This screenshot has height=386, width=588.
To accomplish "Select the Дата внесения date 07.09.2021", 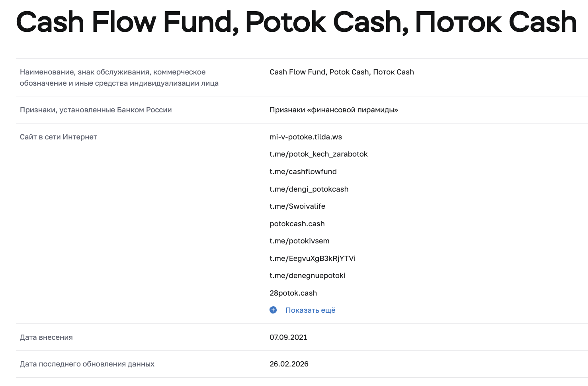I will tap(288, 337).
